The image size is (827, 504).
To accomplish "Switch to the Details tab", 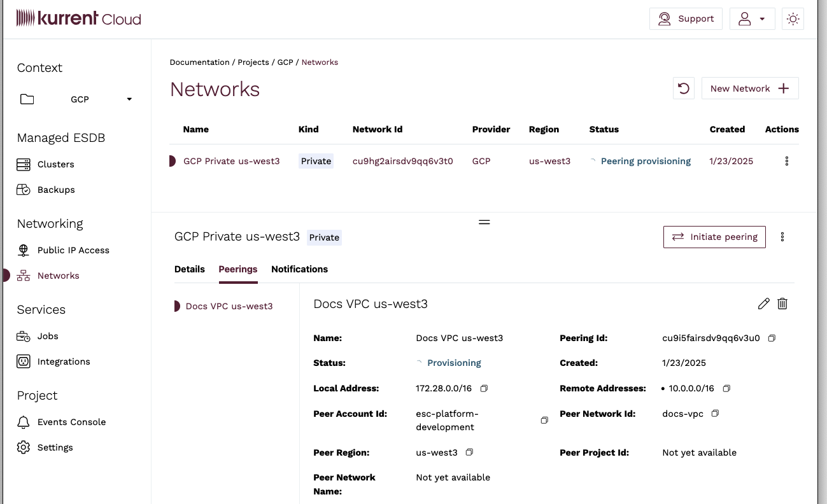I will [x=189, y=269].
